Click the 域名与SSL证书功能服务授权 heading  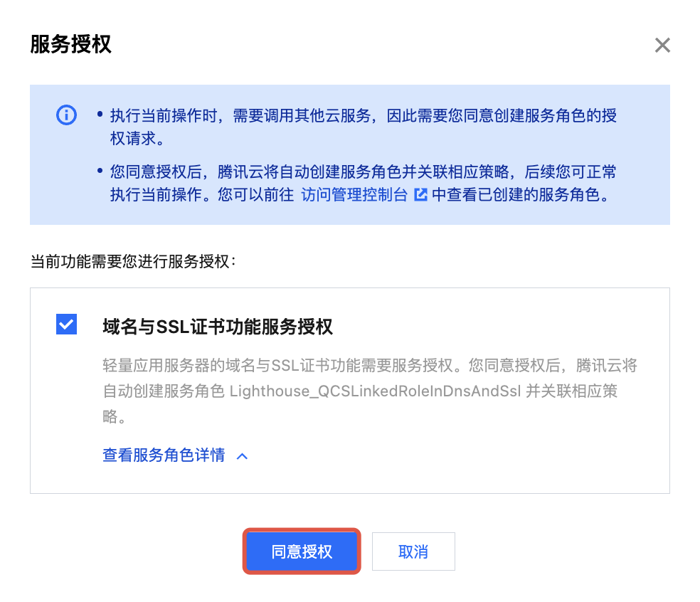[218, 327]
